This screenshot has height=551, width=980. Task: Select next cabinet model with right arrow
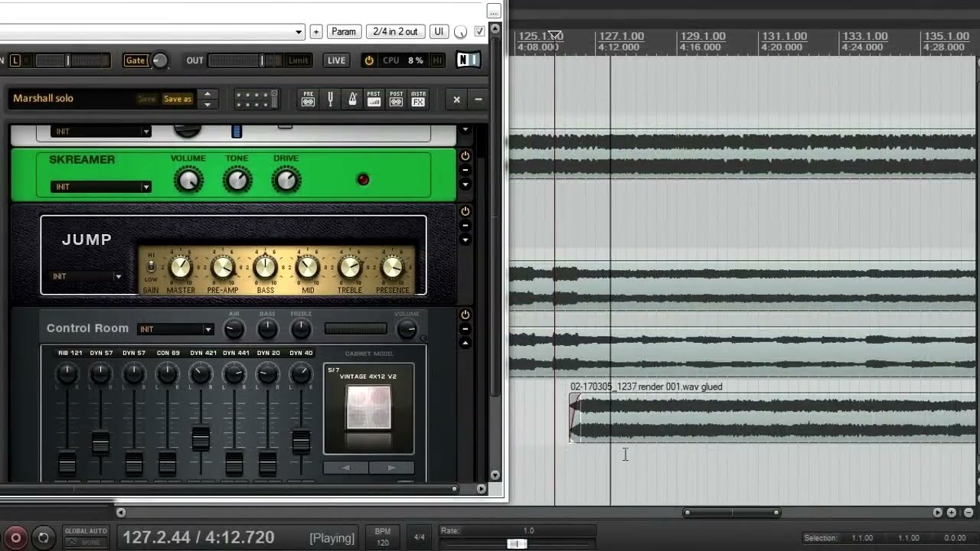pos(391,468)
